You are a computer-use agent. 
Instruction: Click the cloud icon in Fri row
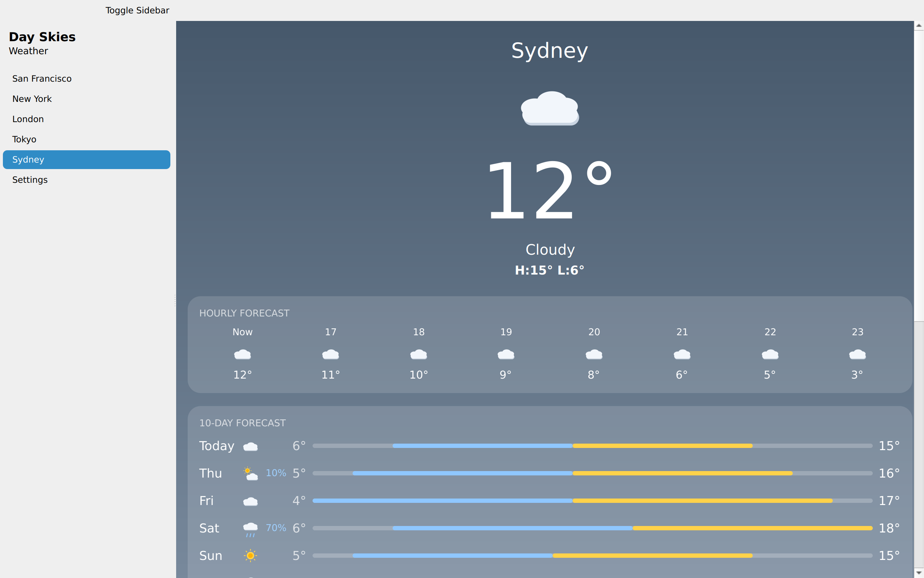(250, 501)
